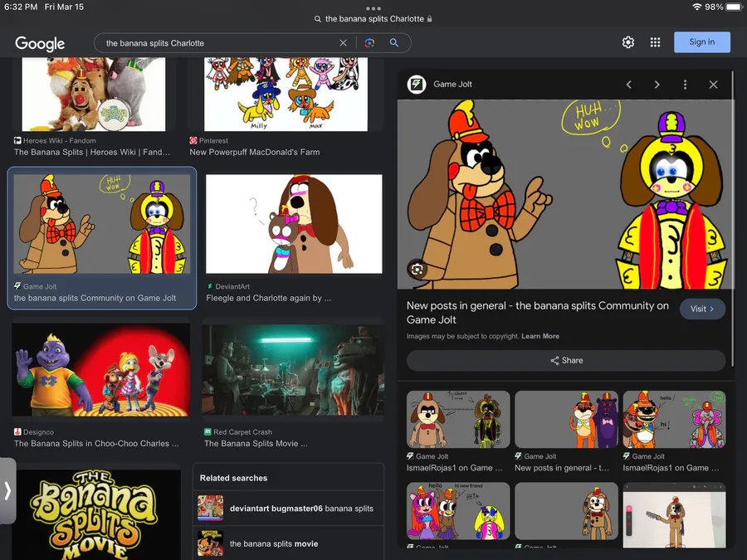This screenshot has height=560, width=747.
Task: Open related image of dog holding saw
Action: tap(674, 514)
